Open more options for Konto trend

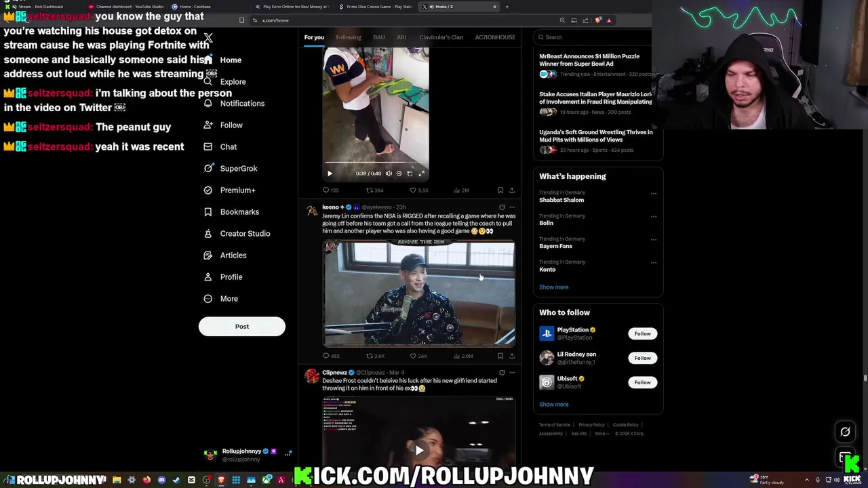tap(654, 263)
